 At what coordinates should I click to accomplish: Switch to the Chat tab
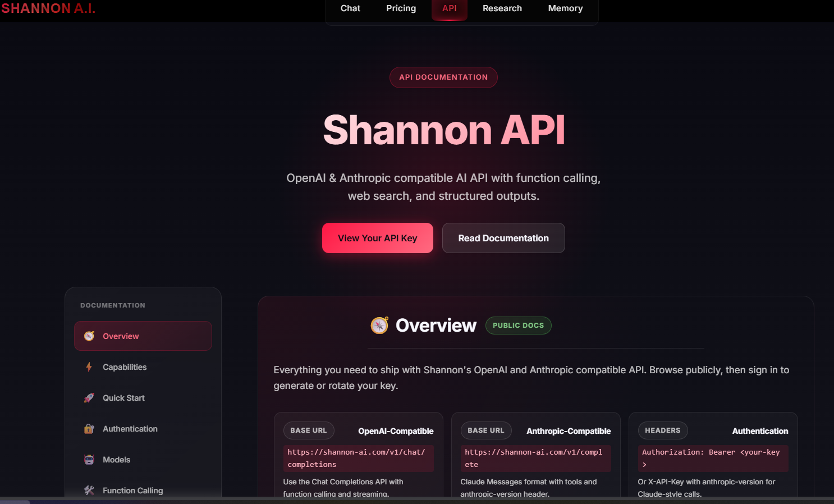point(350,8)
